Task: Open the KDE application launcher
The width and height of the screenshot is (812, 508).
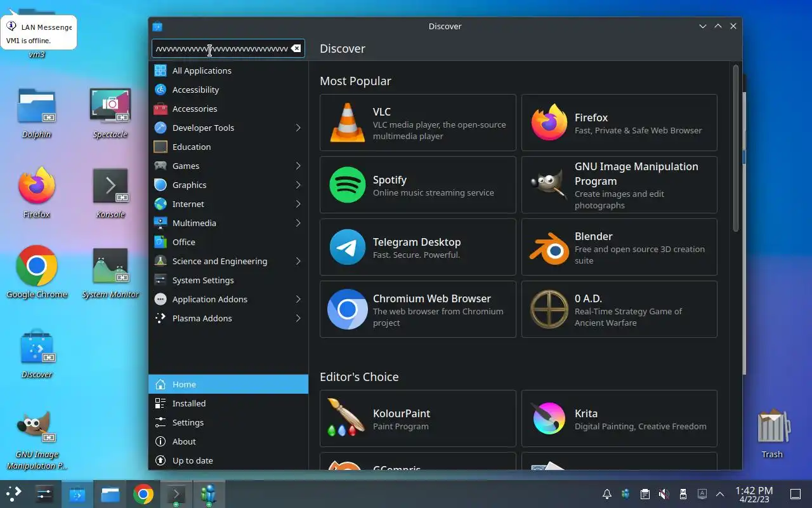Action: click(x=13, y=494)
